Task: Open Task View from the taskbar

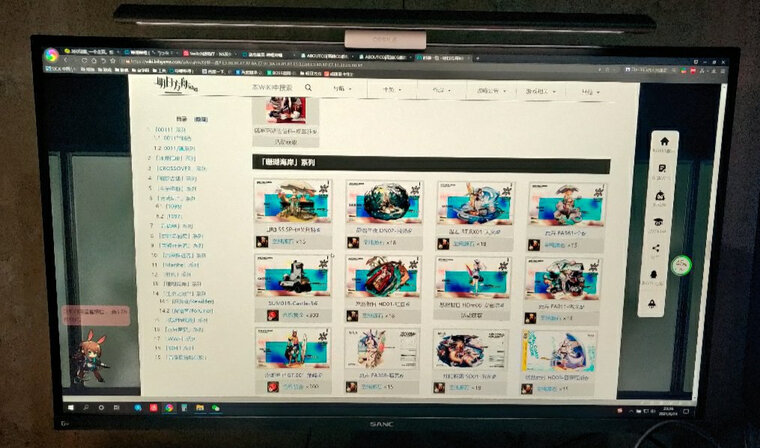Action: click(x=116, y=408)
